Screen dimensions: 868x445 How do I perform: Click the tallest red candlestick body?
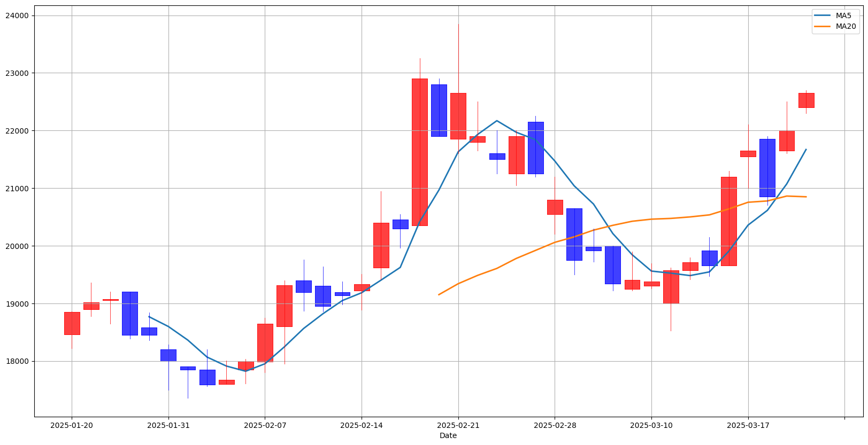420,152
